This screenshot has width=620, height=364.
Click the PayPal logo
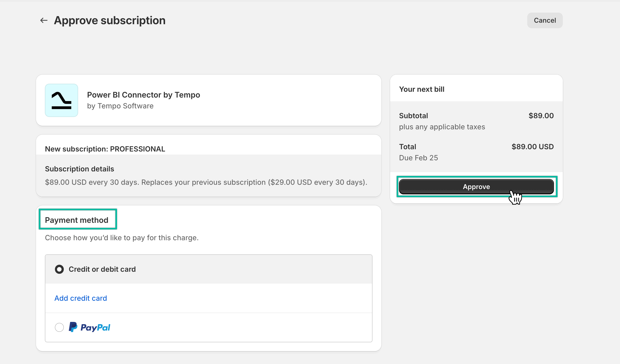coord(89,327)
